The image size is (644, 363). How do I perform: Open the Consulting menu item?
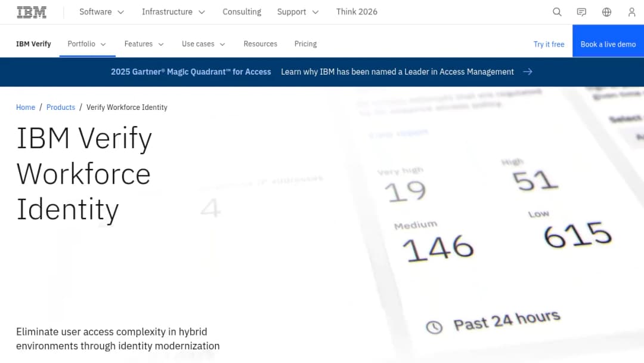click(x=242, y=12)
